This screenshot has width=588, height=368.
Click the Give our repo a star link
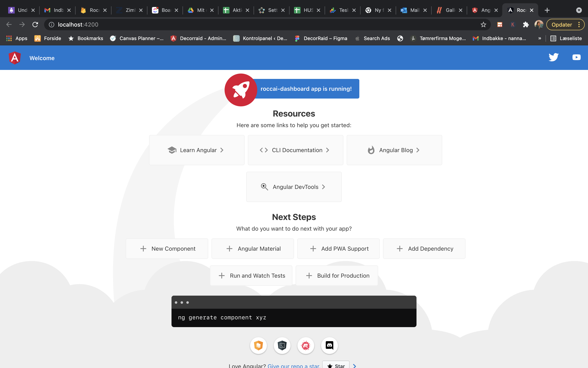(x=294, y=366)
